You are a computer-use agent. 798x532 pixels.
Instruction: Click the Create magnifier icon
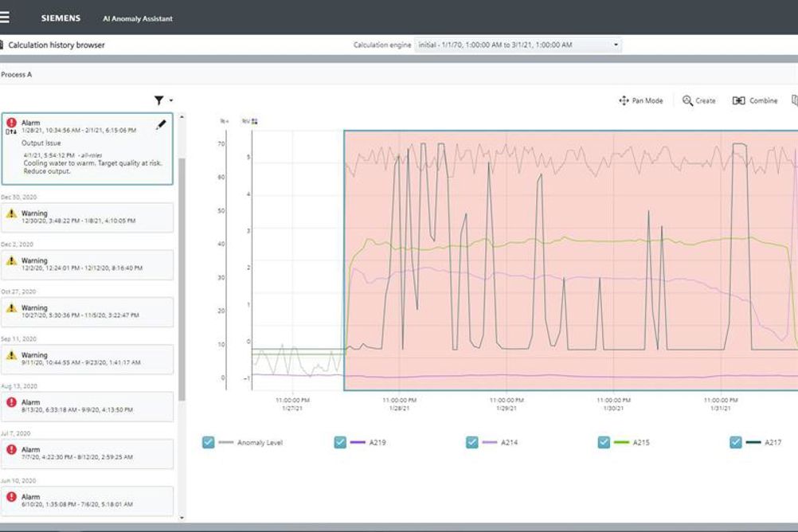(687, 101)
